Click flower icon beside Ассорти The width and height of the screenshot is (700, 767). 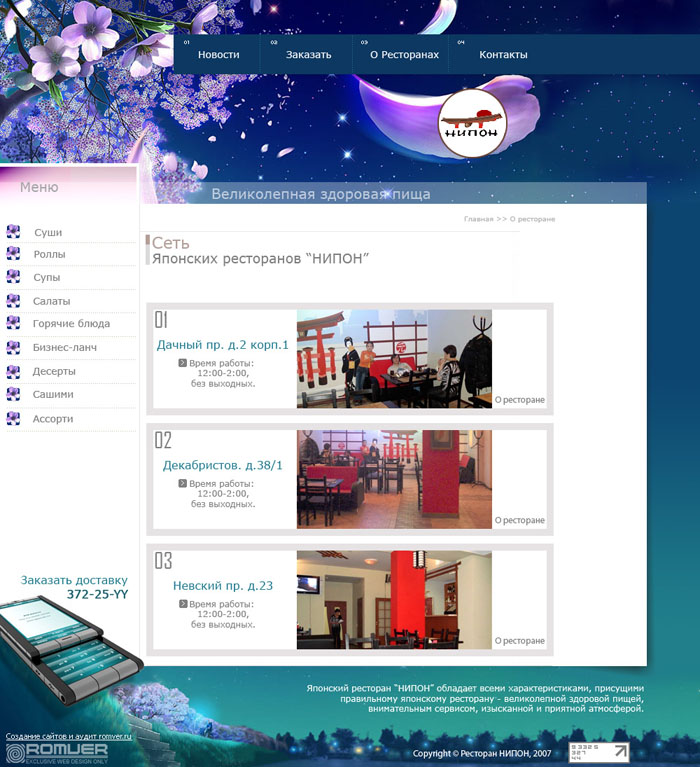(x=13, y=418)
